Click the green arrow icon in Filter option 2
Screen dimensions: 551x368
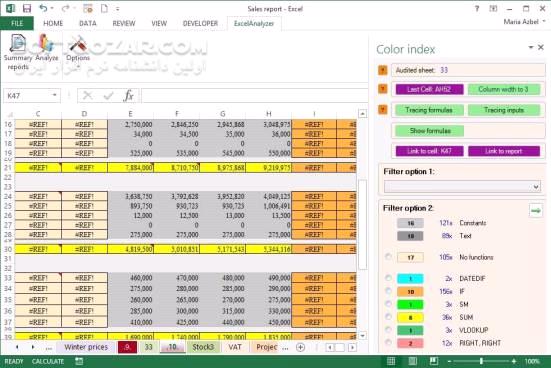click(536, 211)
